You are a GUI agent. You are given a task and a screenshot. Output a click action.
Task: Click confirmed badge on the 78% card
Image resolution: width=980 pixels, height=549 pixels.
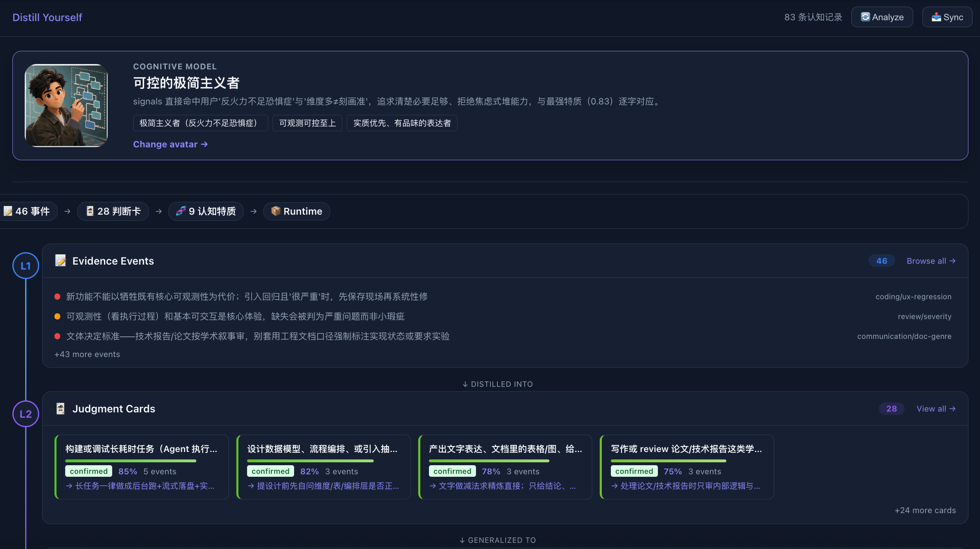pos(452,471)
